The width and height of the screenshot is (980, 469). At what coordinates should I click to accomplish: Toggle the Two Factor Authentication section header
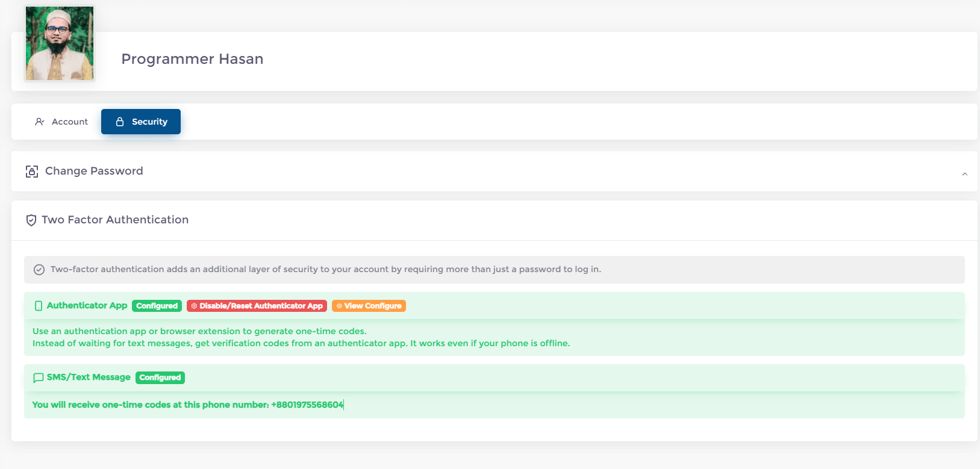pyautogui.click(x=495, y=220)
